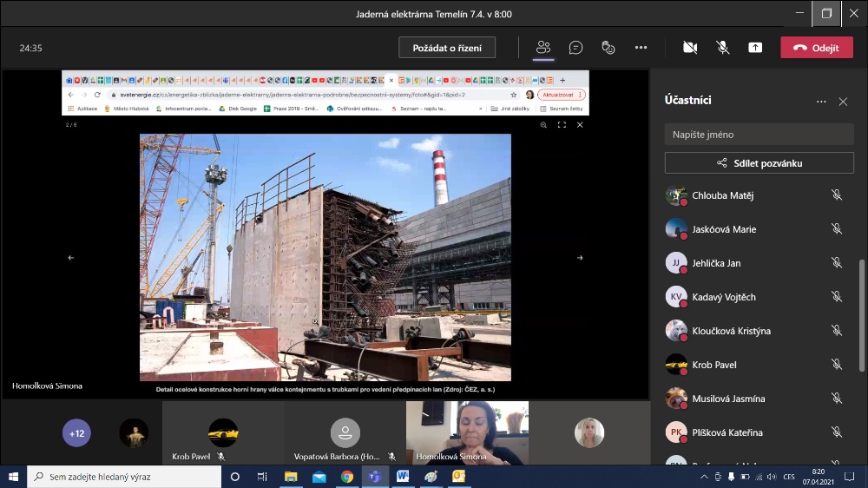Click the Microsoft Teams taskbar icon
Screen dimensions: 868x488
tap(374, 477)
